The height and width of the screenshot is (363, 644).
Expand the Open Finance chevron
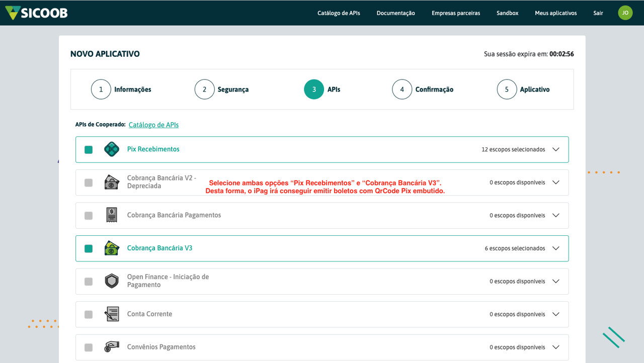[556, 281]
